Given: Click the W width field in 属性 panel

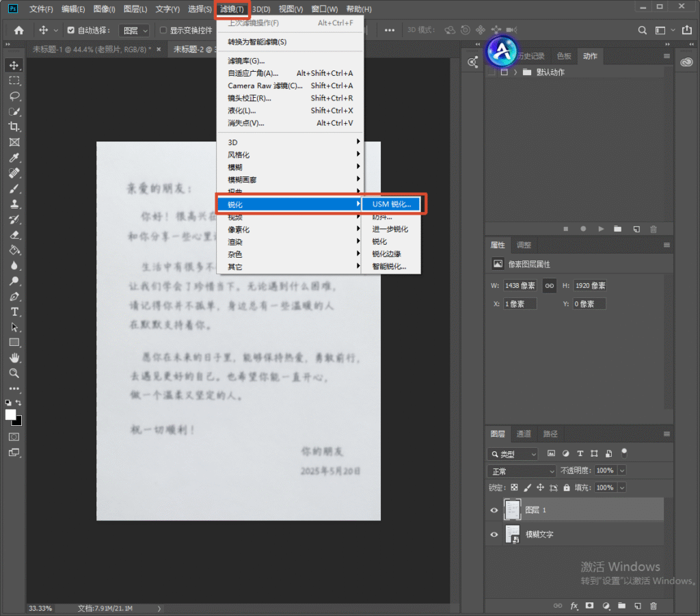Looking at the screenshot, I should [x=520, y=286].
